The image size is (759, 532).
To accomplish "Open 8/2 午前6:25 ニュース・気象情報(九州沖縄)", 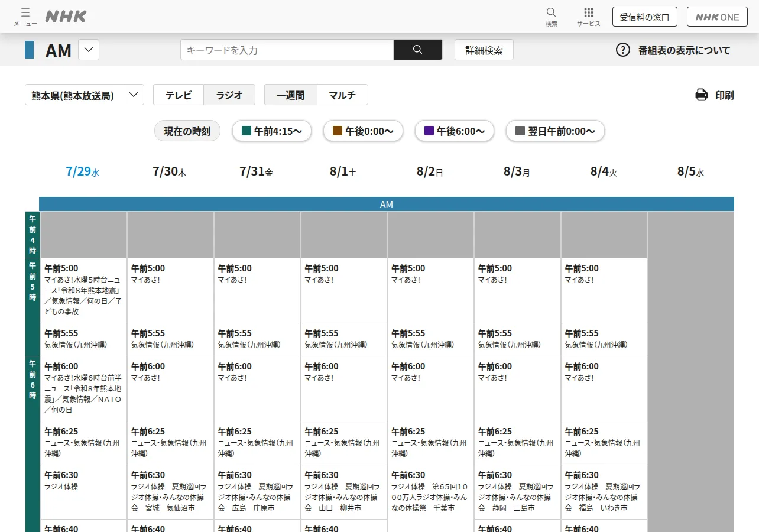I will point(430,443).
